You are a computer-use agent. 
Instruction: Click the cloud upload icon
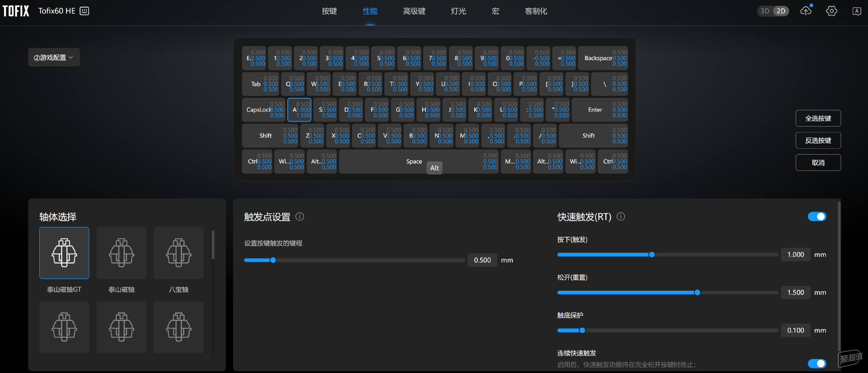coord(806,11)
